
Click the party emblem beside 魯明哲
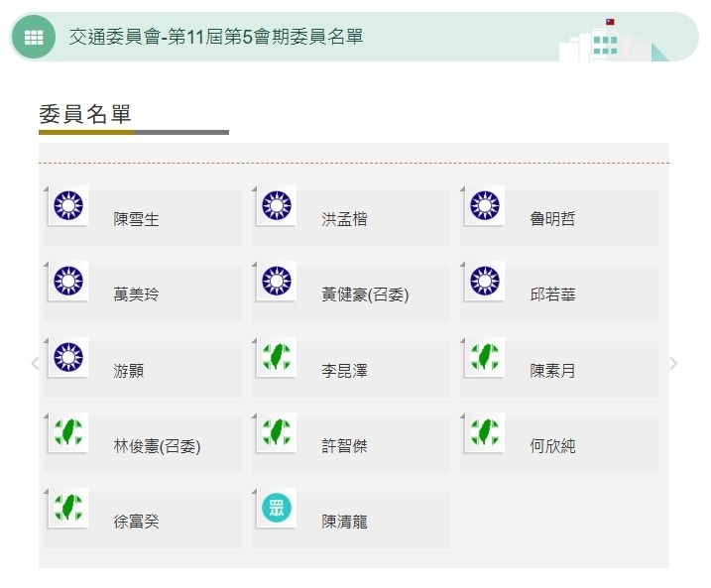click(485, 205)
